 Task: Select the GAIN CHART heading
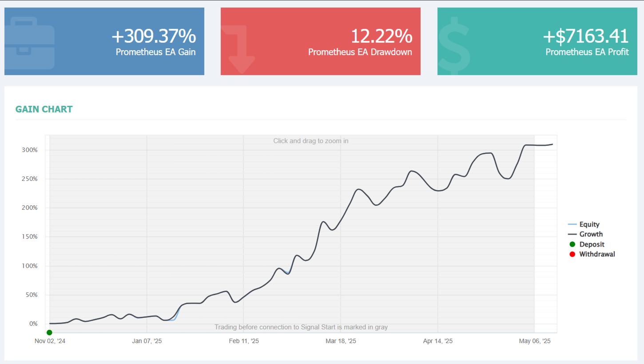coord(44,109)
